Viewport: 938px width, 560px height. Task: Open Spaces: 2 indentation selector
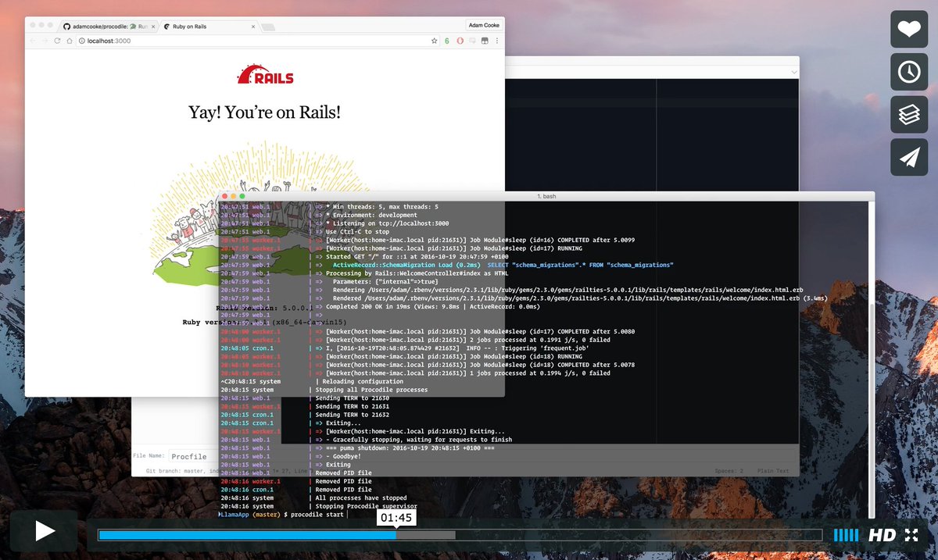[729, 471]
